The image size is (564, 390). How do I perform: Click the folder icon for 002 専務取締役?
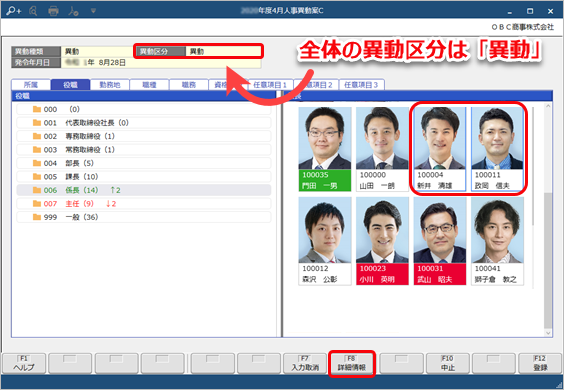point(37,136)
